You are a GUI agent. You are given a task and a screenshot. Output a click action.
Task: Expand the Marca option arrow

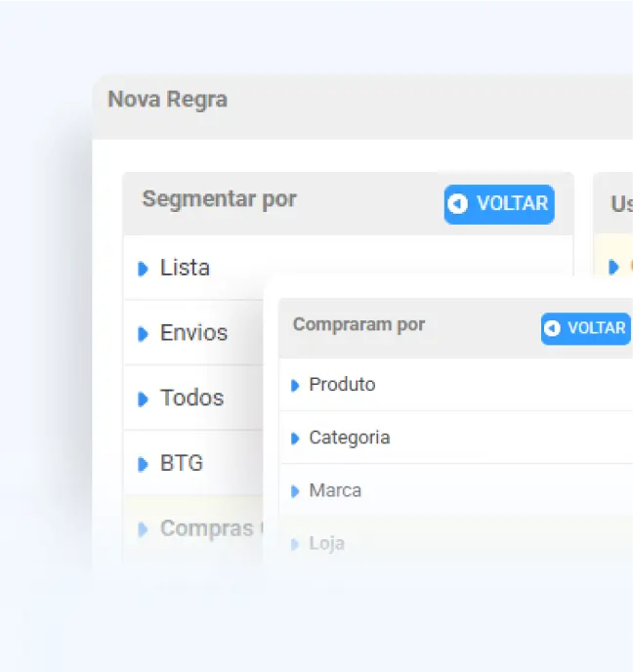pyautogui.click(x=295, y=491)
